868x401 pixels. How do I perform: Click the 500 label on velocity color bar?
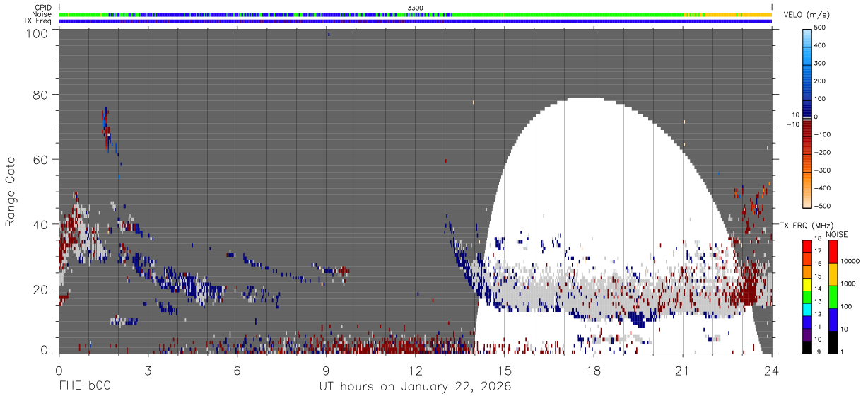pyautogui.click(x=821, y=28)
